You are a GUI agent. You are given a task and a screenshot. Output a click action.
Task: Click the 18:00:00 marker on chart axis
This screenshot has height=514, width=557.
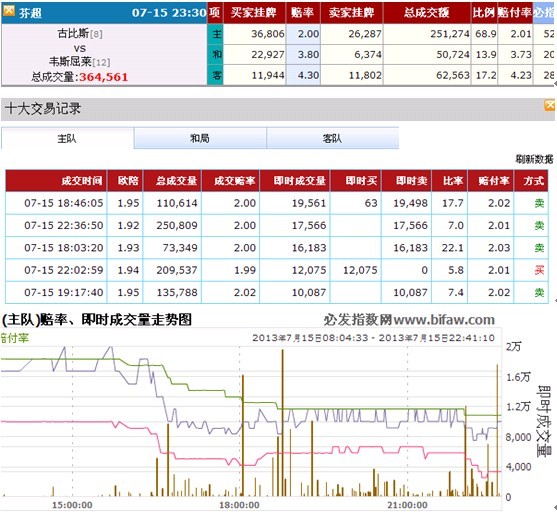(239, 505)
